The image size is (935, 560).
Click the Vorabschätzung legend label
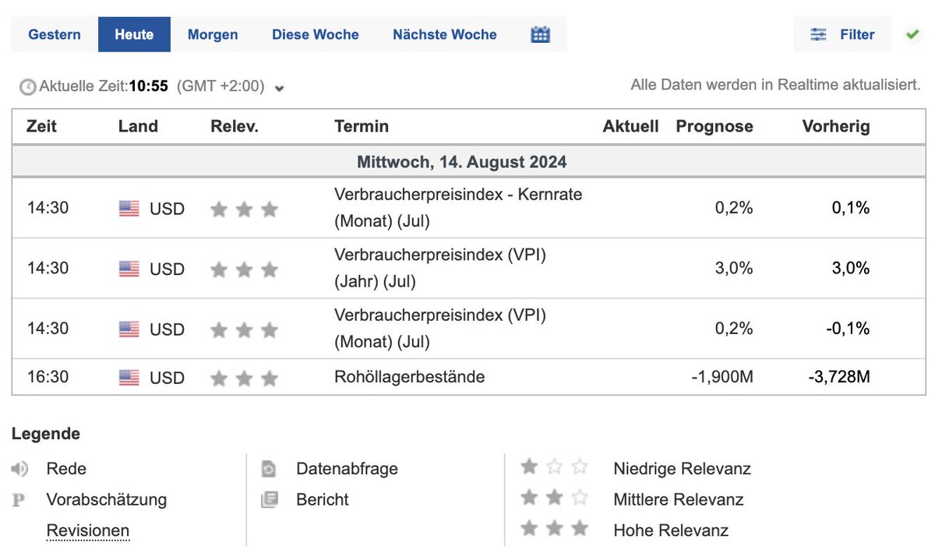click(x=107, y=499)
